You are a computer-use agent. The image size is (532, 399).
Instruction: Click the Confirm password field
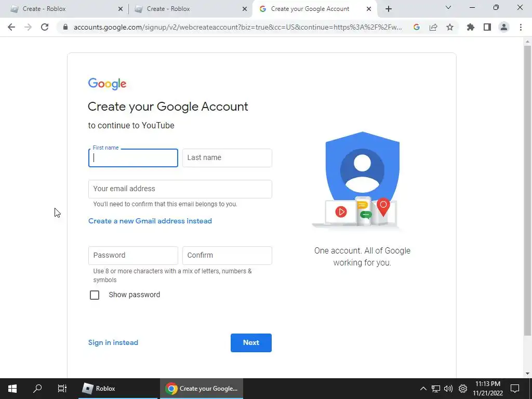[227, 256]
